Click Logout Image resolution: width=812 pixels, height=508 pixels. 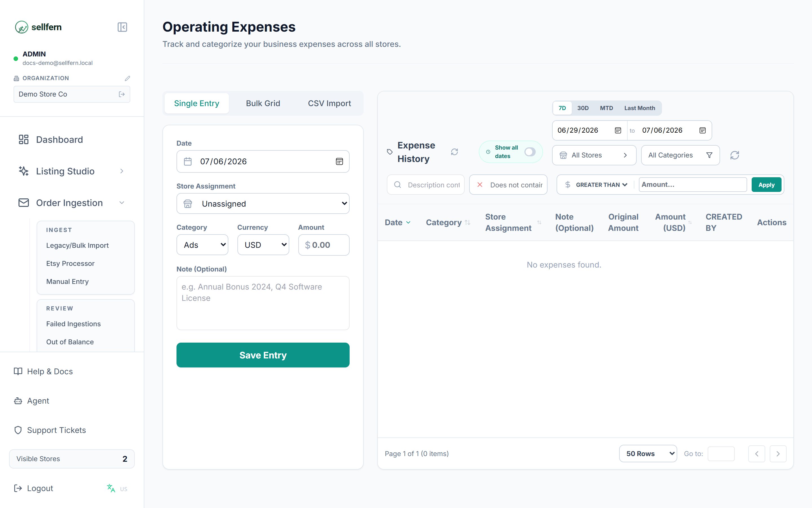(34, 489)
